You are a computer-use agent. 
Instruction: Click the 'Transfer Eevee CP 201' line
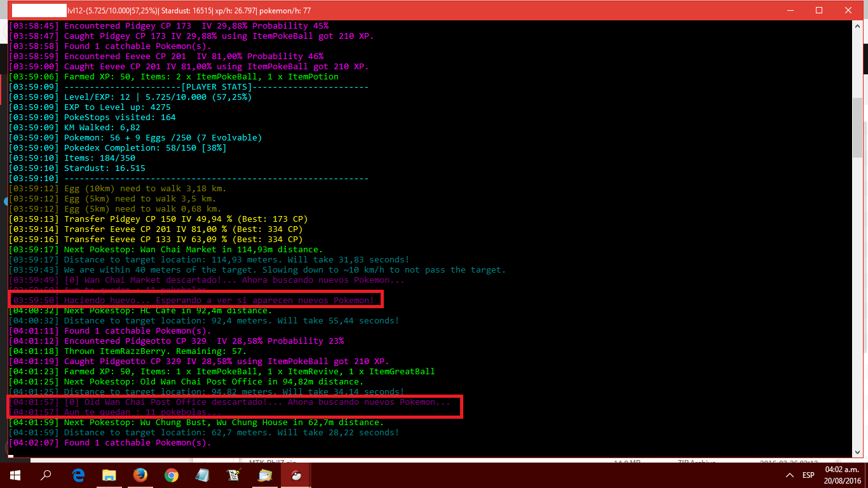[156, 229]
